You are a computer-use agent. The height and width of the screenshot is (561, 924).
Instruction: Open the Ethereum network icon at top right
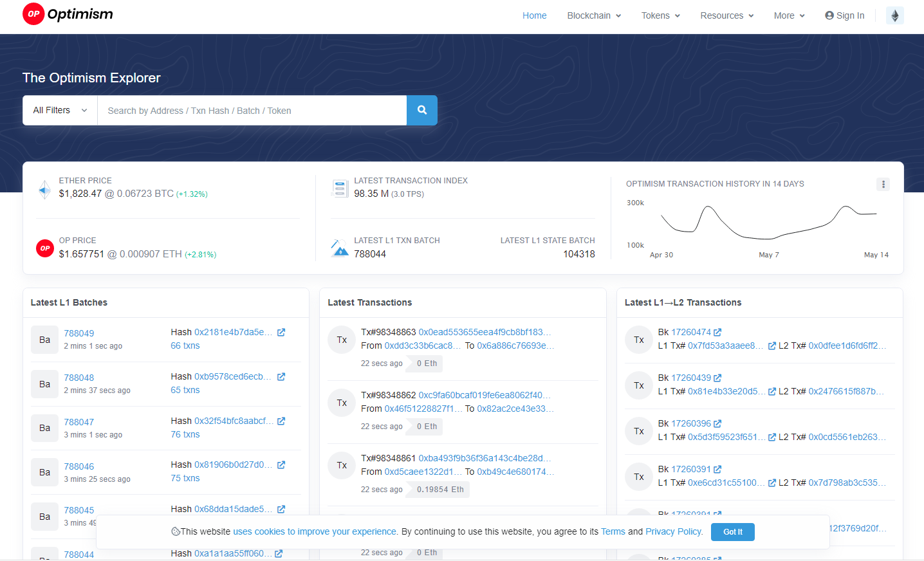click(x=895, y=15)
